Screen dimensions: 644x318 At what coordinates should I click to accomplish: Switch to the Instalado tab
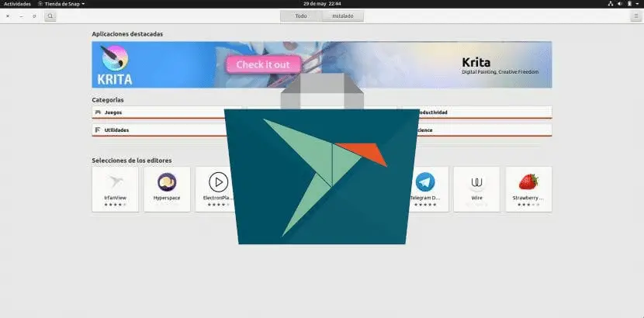point(342,16)
